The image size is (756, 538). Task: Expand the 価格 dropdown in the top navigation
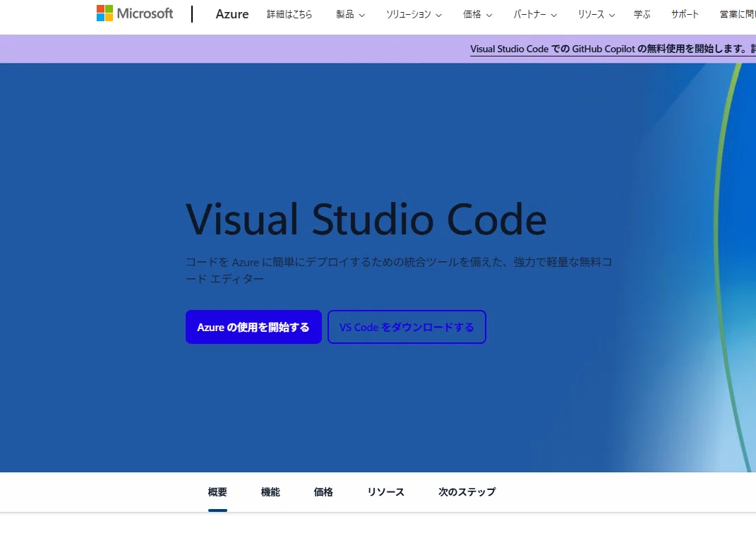(477, 14)
